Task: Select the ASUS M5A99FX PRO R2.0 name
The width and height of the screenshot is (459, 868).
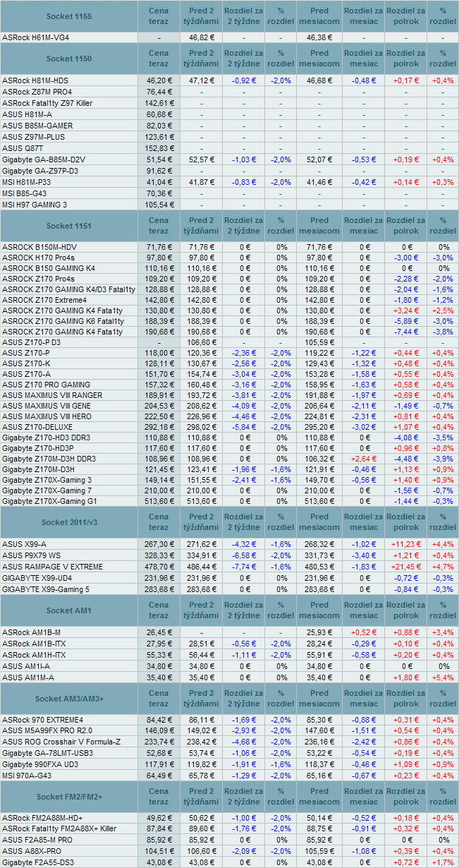Action: [x=47, y=732]
